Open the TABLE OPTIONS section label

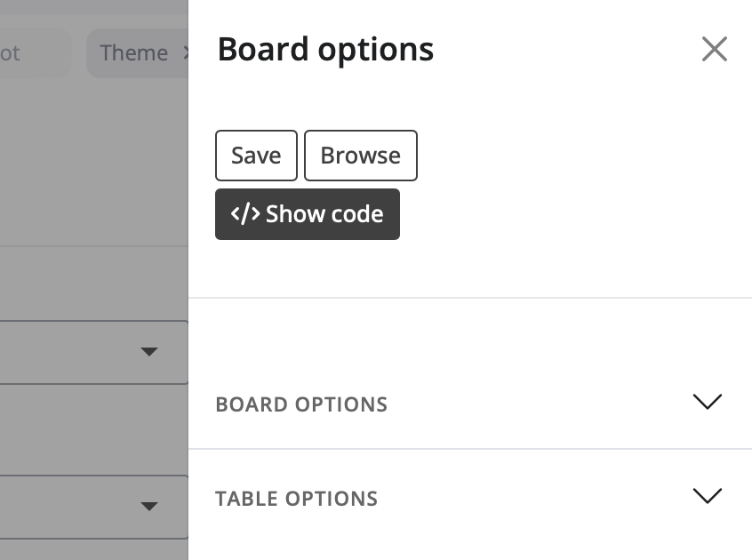click(x=296, y=499)
